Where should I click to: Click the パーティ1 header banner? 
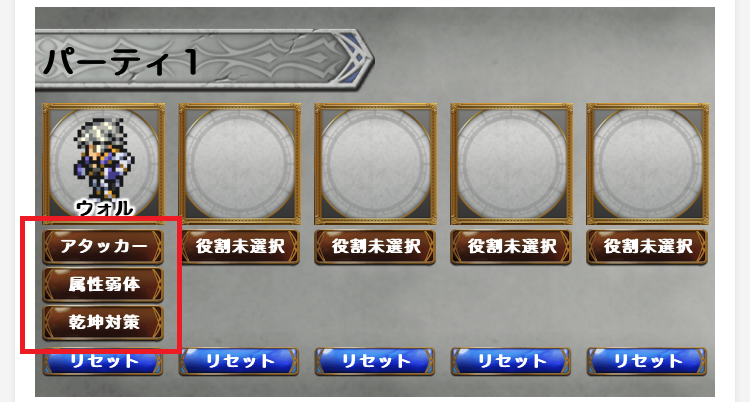(x=205, y=60)
